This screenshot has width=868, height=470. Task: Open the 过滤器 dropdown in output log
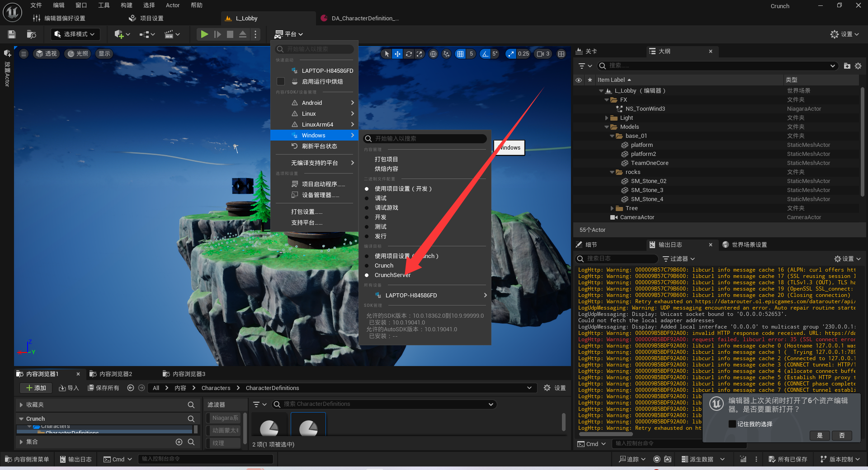click(x=679, y=258)
